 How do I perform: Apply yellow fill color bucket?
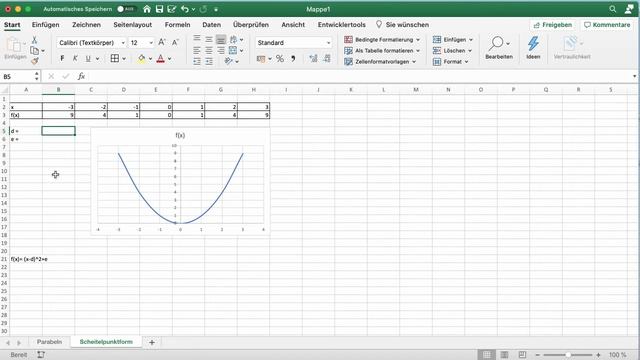pyautogui.click(x=142, y=58)
